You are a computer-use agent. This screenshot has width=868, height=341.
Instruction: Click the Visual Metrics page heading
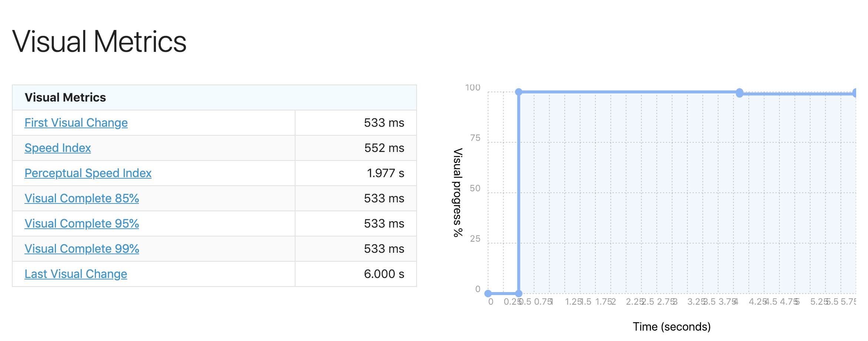(x=99, y=42)
